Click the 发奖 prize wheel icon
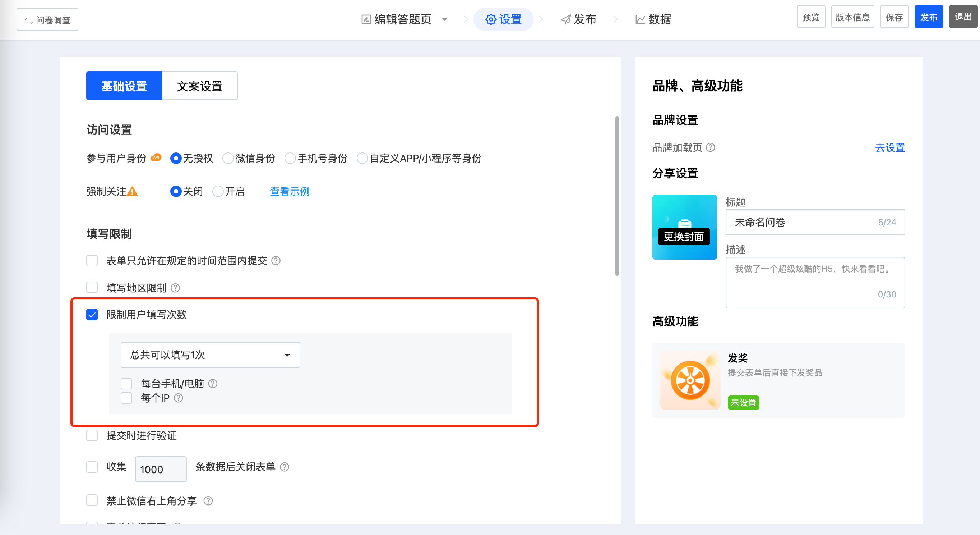This screenshot has width=980, height=535. pos(690,380)
